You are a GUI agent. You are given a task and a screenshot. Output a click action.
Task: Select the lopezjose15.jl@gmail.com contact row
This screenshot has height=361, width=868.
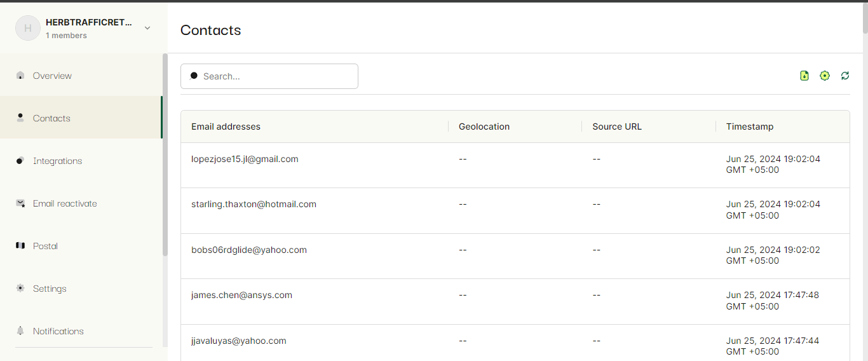coord(515,165)
